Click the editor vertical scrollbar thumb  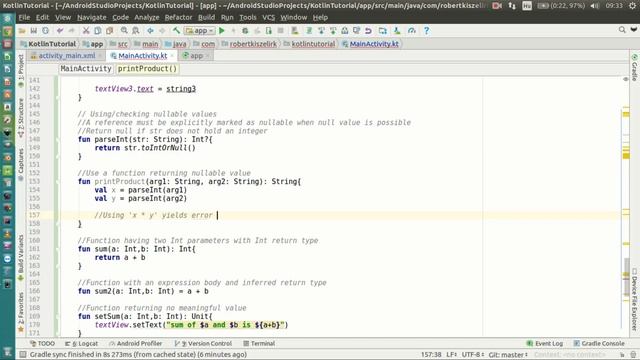click(626, 276)
